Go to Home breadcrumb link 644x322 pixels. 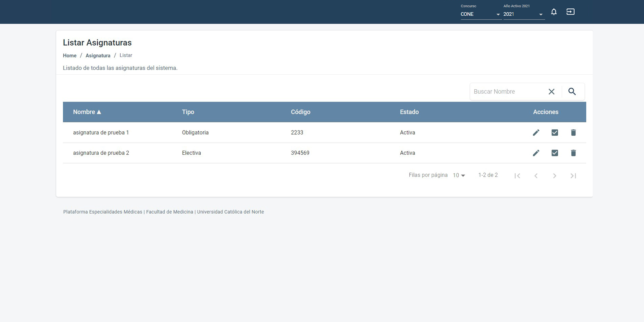click(69, 56)
